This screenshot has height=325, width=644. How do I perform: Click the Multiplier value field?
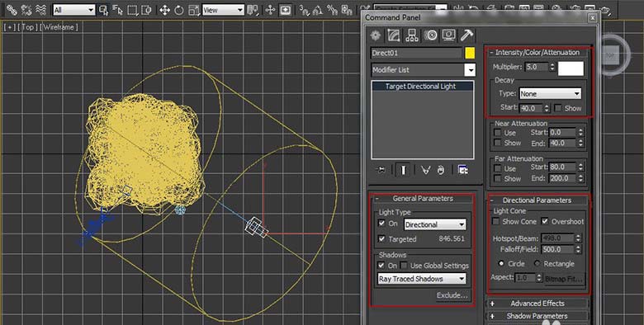coord(537,67)
